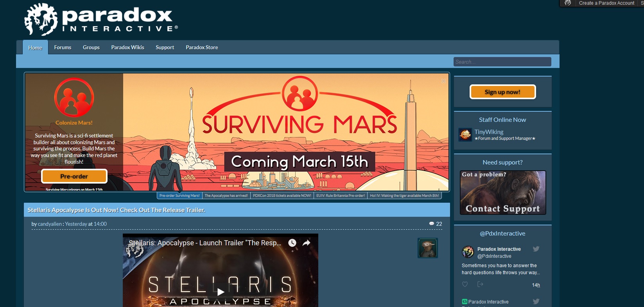Open the Groups tab
Screen dimensions: 644x307
click(x=91, y=47)
